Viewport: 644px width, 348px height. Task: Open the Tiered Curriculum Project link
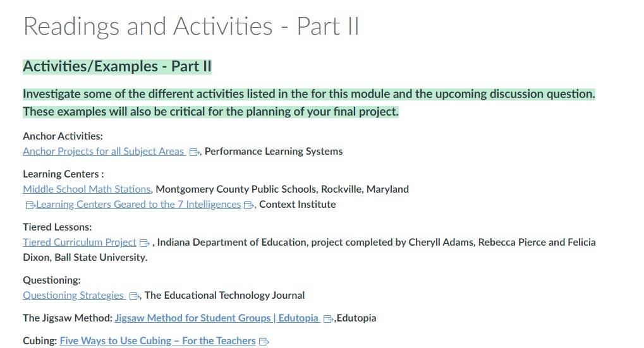click(79, 242)
